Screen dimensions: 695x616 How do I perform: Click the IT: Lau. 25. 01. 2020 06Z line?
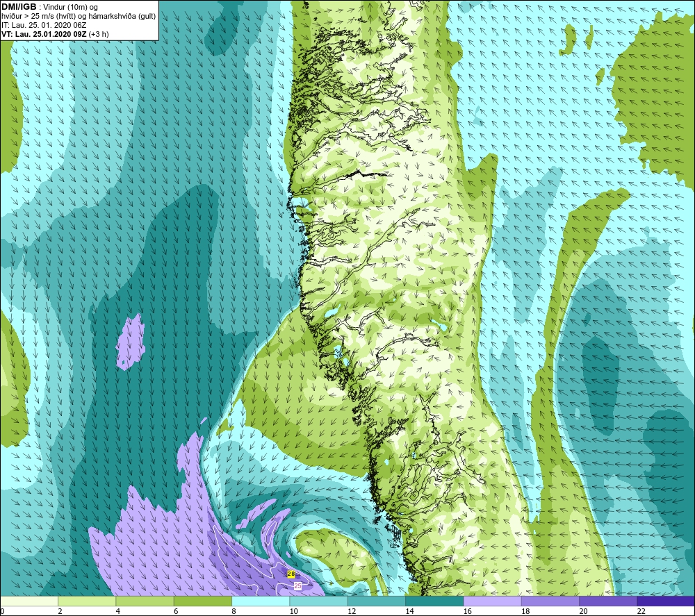(x=44, y=25)
